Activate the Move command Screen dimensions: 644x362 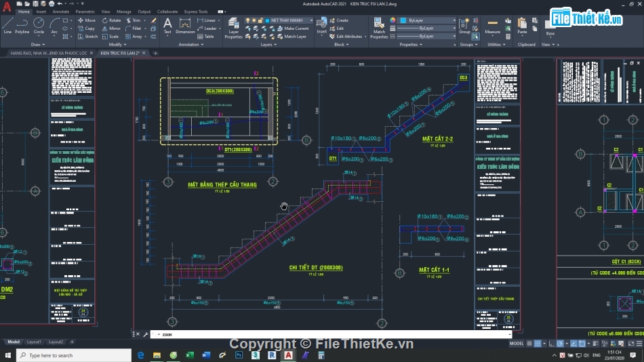(x=87, y=20)
